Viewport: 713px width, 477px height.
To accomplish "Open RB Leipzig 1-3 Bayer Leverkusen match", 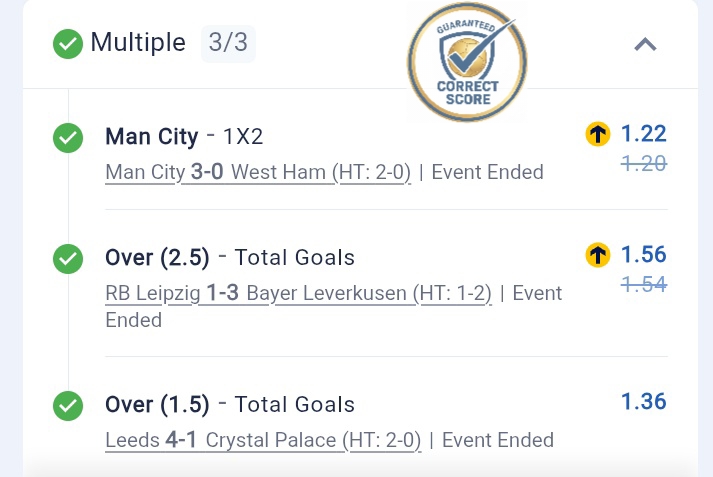I will point(298,293).
